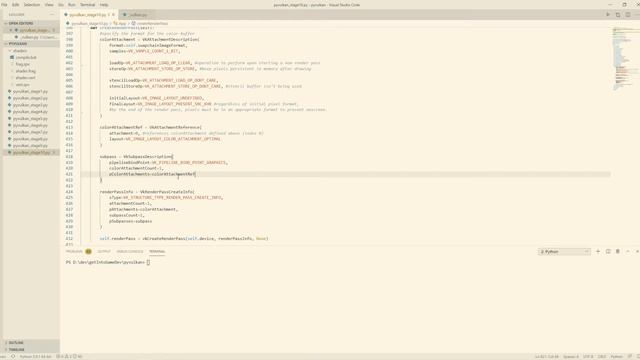Create a new terminal with plus icon
This screenshot has height=360, width=640.
point(598,251)
